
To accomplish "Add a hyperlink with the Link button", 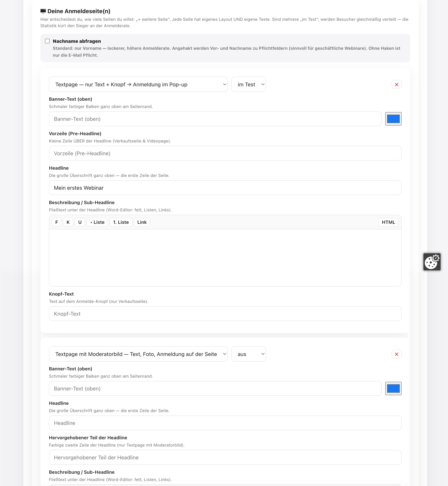I will (x=142, y=222).
